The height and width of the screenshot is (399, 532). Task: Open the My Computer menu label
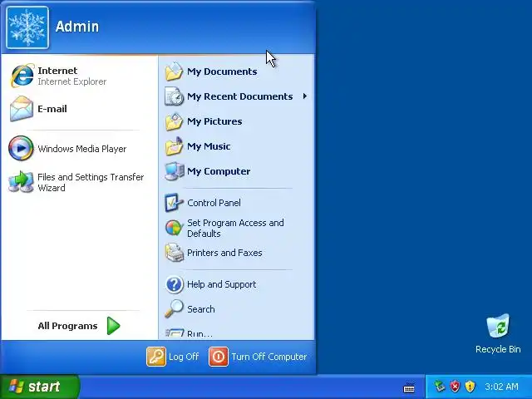pyautogui.click(x=219, y=171)
